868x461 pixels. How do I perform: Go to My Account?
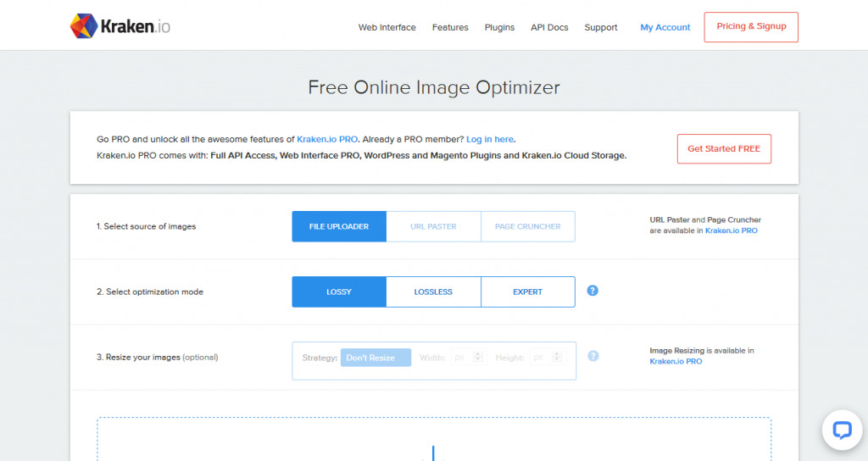tap(665, 27)
